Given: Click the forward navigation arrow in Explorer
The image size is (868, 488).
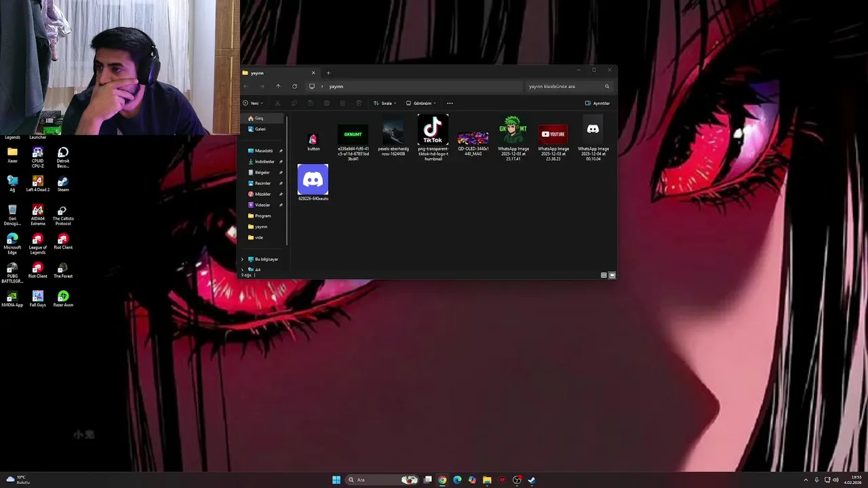Looking at the screenshot, I should point(262,86).
